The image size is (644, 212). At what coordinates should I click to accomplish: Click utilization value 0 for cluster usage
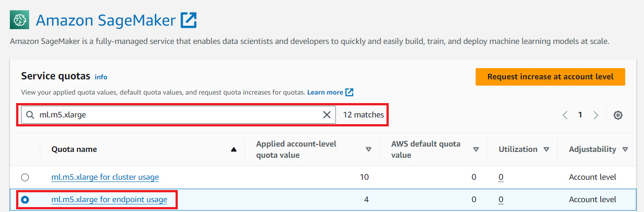[x=501, y=177]
